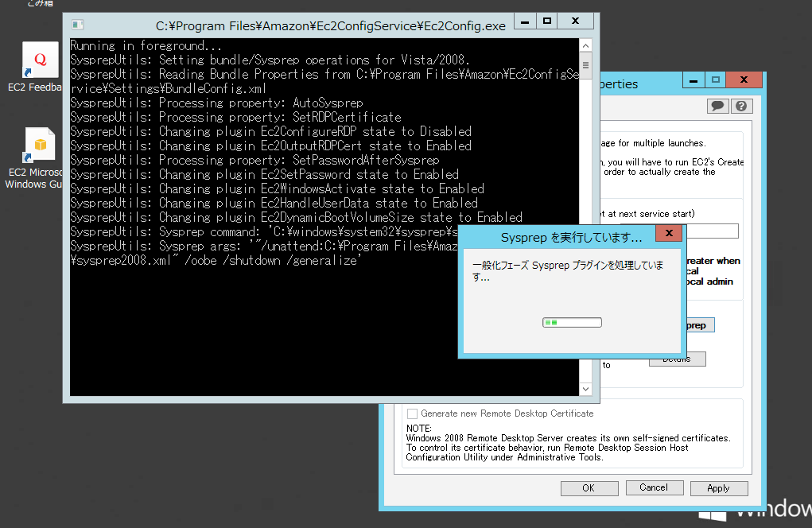This screenshot has height=528, width=812.
Task: Open the help question mark icon
Action: click(x=740, y=105)
